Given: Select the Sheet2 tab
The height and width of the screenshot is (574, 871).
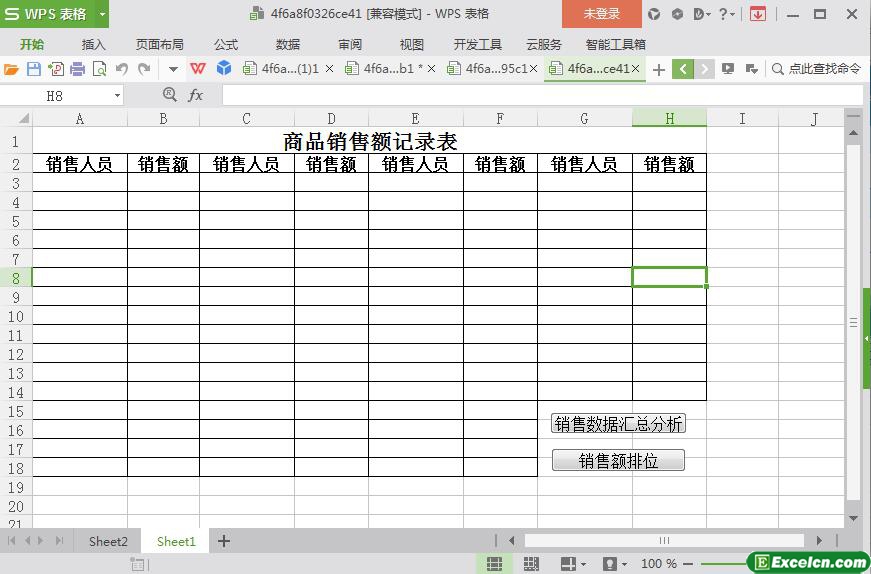Looking at the screenshot, I should 108,541.
